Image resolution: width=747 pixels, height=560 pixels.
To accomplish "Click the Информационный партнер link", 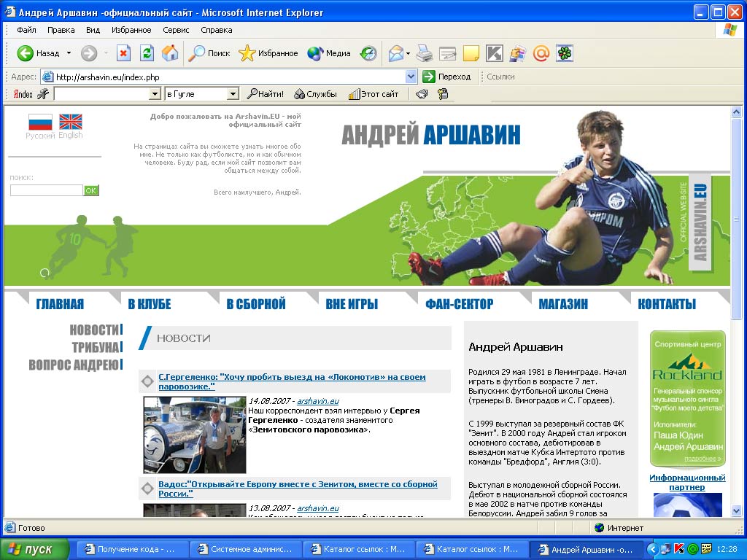I will click(687, 482).
